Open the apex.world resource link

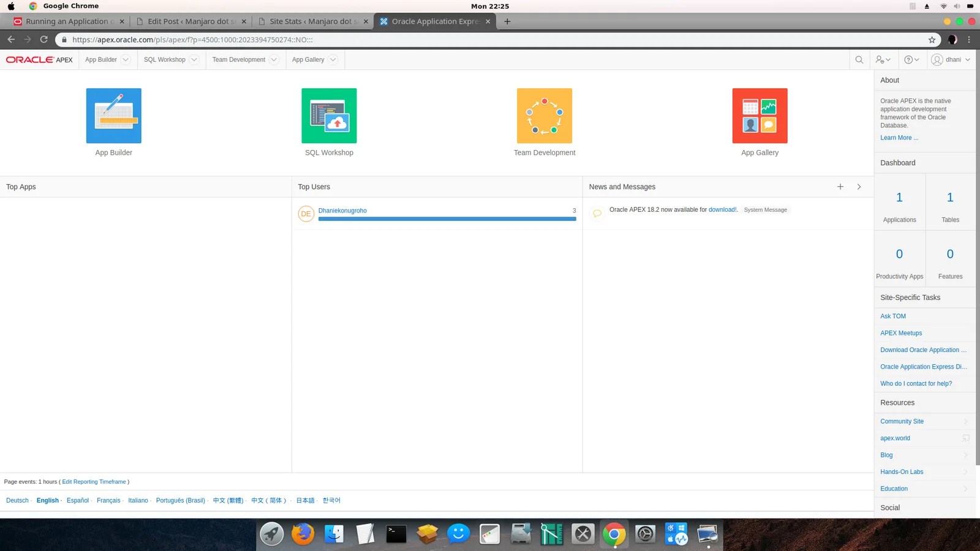click(895, 438)
